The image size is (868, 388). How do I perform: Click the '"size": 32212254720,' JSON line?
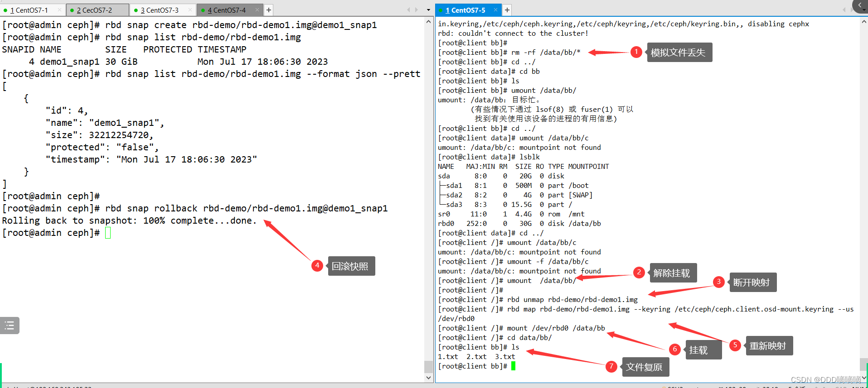pyautogui.click(x=99, y=135)
